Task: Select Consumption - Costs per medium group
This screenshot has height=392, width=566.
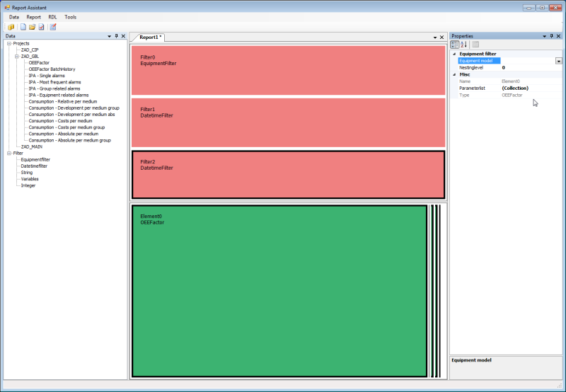Action: [67, 127]
